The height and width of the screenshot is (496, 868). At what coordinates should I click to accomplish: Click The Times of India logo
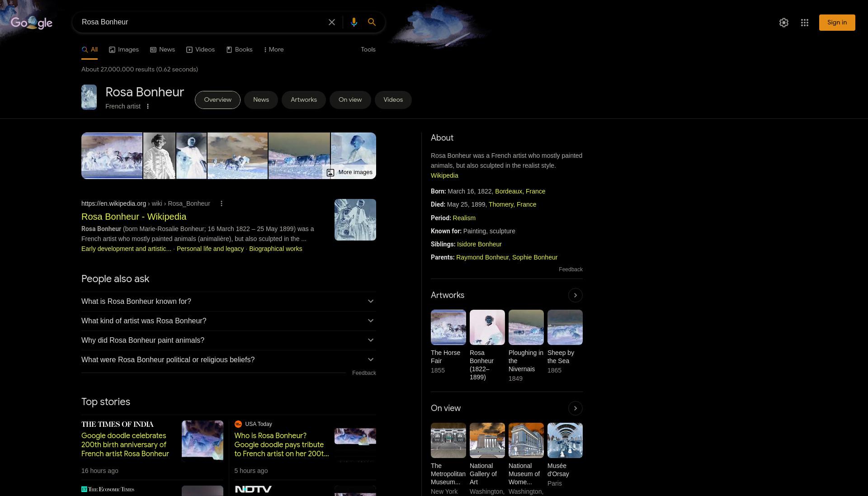(x=118, y=424)
